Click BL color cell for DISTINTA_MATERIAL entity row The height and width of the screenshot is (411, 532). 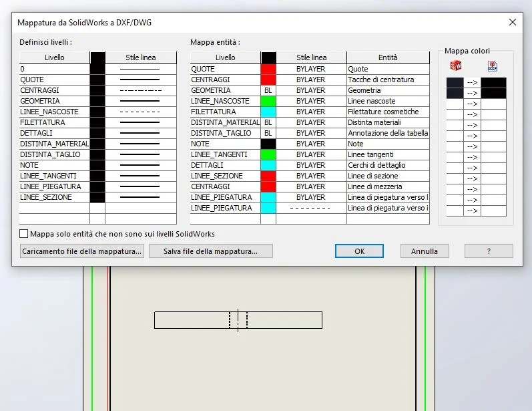(268, 122)
